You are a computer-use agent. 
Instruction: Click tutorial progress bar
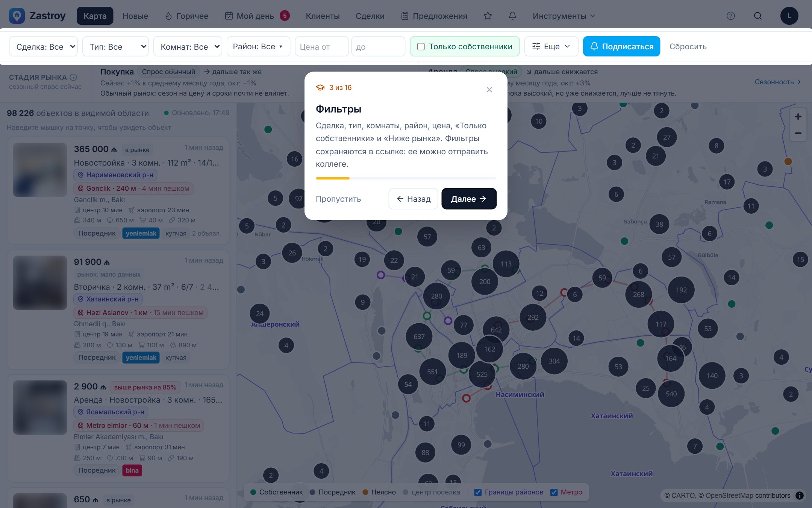point(406,178)
